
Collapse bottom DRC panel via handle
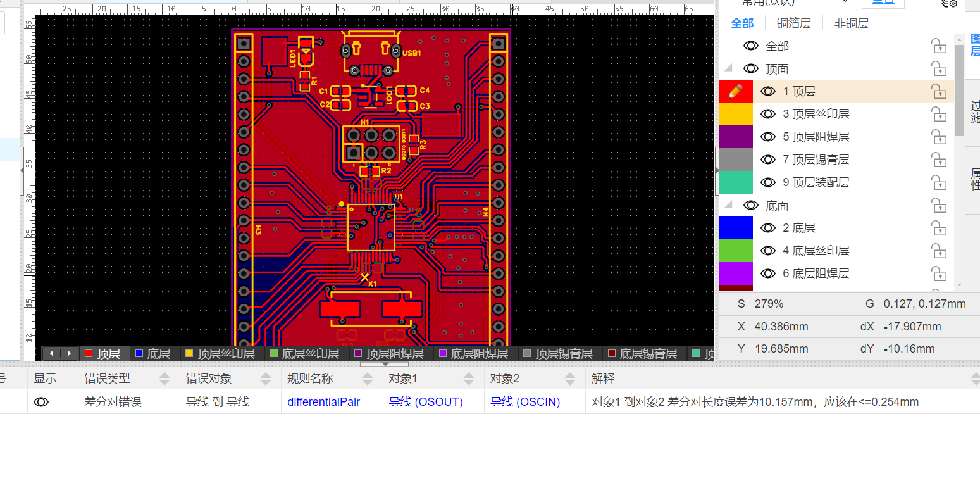tap(384, 364)
